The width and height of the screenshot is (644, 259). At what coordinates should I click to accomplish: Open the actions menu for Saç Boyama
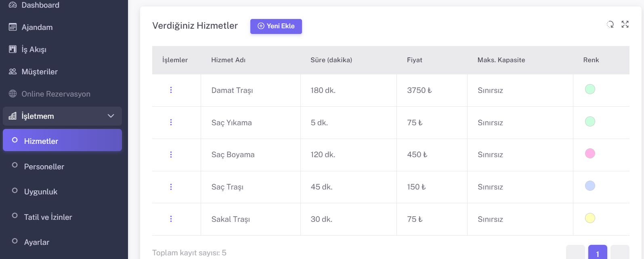coord(171,155)
